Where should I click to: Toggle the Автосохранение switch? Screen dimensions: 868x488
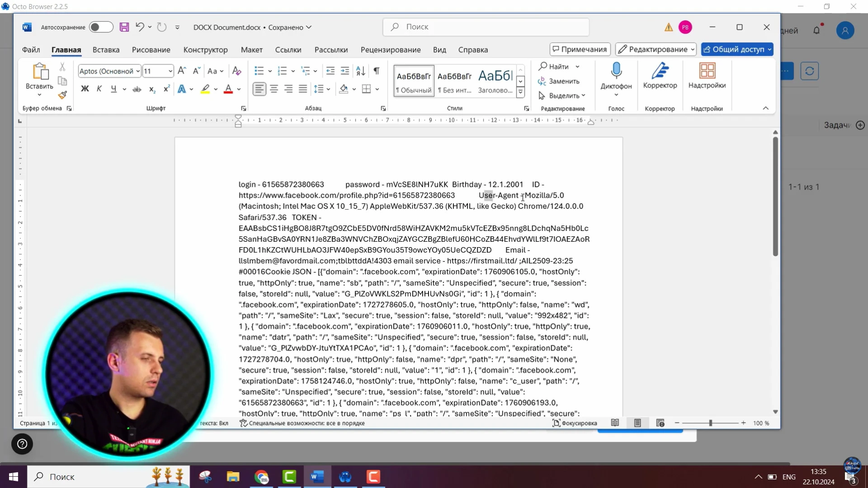point(101,27)
